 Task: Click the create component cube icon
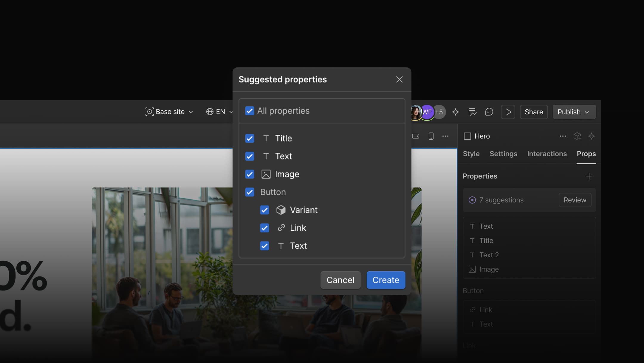577,136
